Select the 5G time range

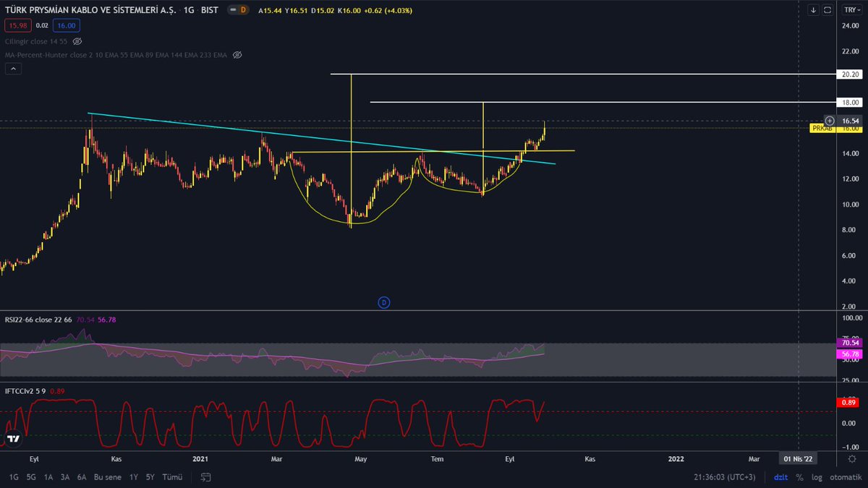coord(31,477)
